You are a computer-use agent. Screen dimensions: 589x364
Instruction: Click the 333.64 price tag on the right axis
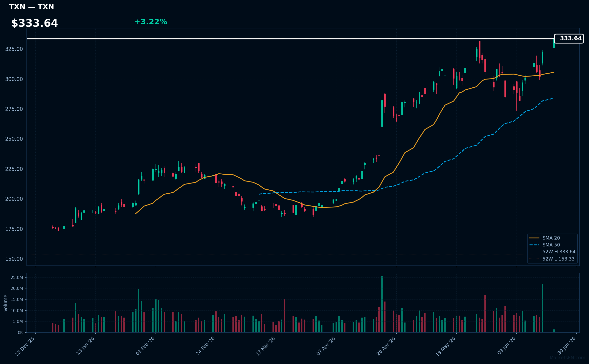click(x=569, y=39)
